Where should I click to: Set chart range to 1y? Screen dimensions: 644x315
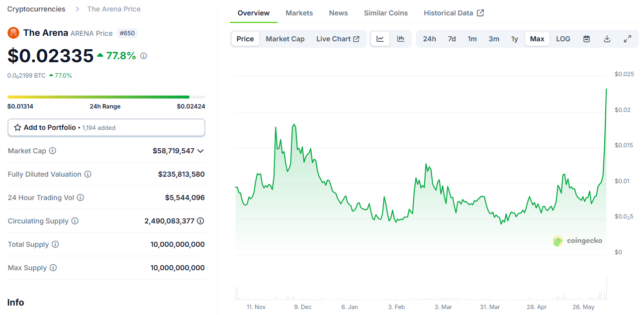pyautogui.click(x=515, y=39)
